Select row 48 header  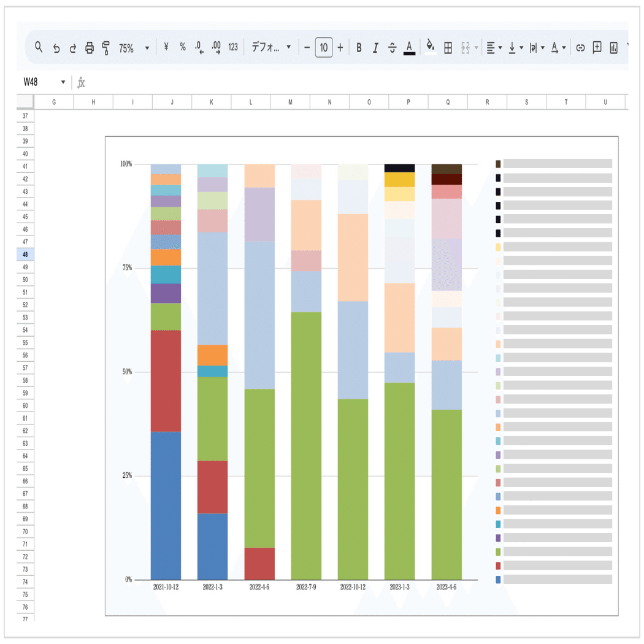(x=25, y=255)
